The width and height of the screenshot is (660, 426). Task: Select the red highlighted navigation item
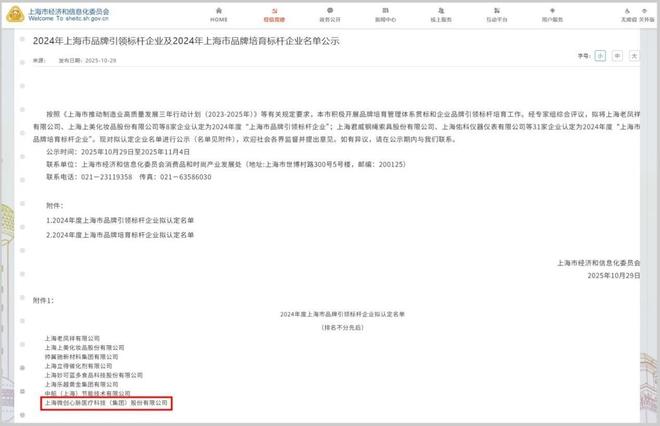click(274, 15)
